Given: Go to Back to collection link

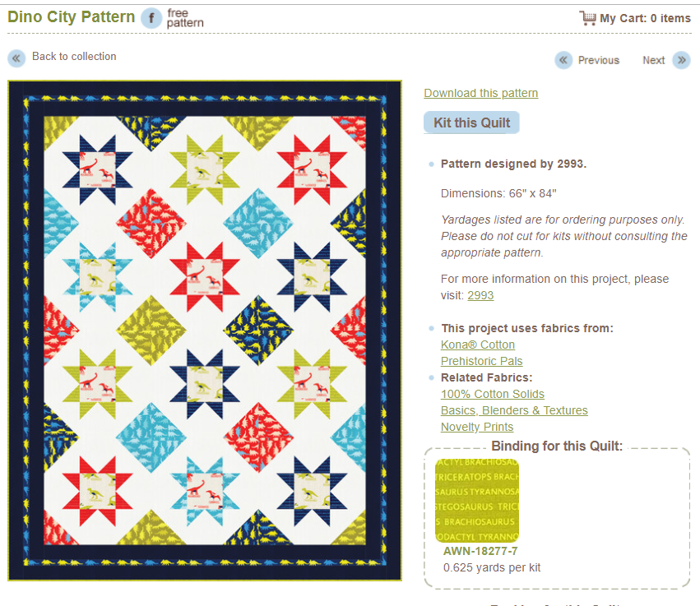Looking at the screenshot, I should tap(74, 57).
